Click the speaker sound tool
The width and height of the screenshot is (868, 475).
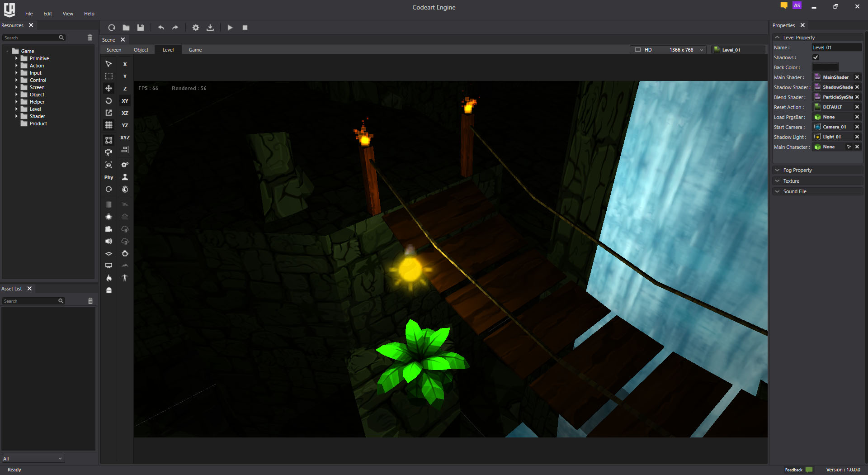pos(108,241)
